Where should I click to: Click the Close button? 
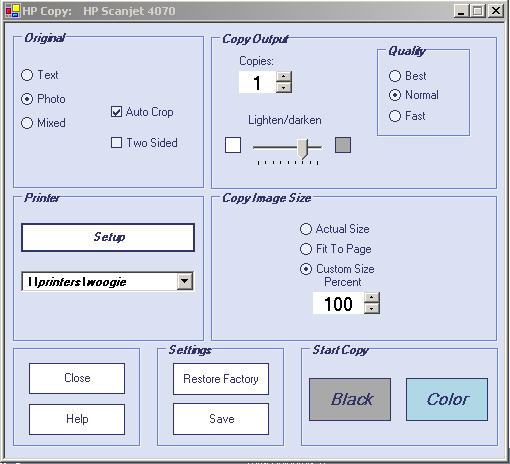(x=77, y=378)
